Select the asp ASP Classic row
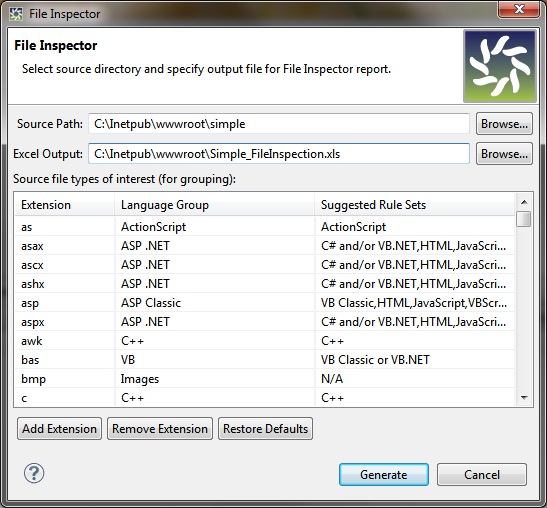This screenshot has width=547, height=508. [x=265, y=303]
